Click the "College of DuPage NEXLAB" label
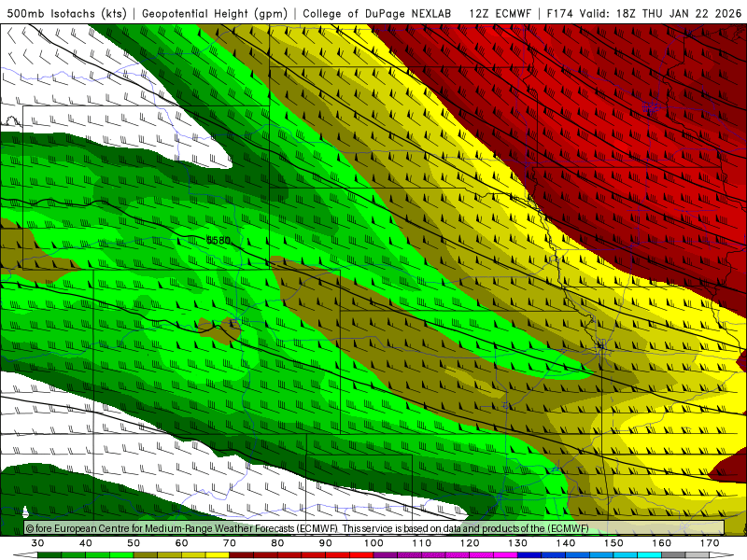 [377, 13]
